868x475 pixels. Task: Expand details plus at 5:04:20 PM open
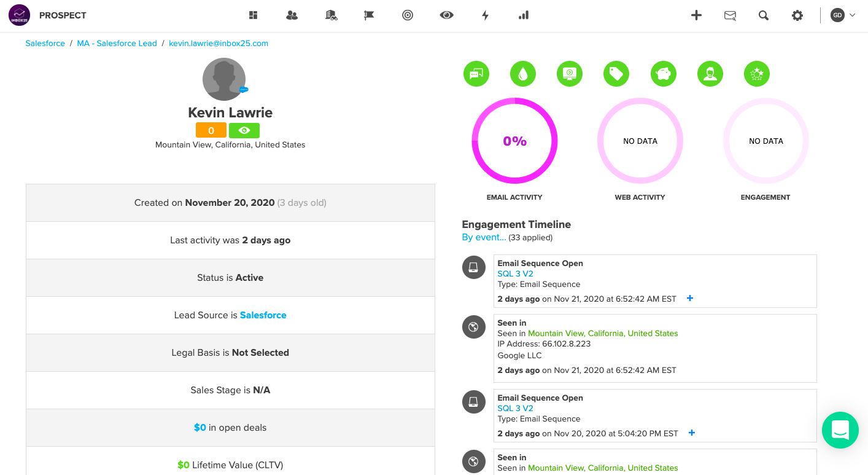tap(692, 433)
